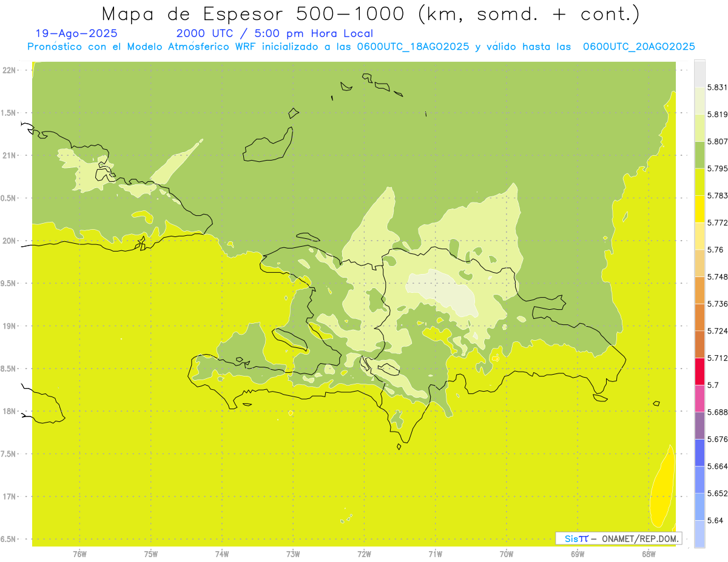Click legend value 5.64
The width and height of the screenshot is (728, 562).
(x=715, y=520)
